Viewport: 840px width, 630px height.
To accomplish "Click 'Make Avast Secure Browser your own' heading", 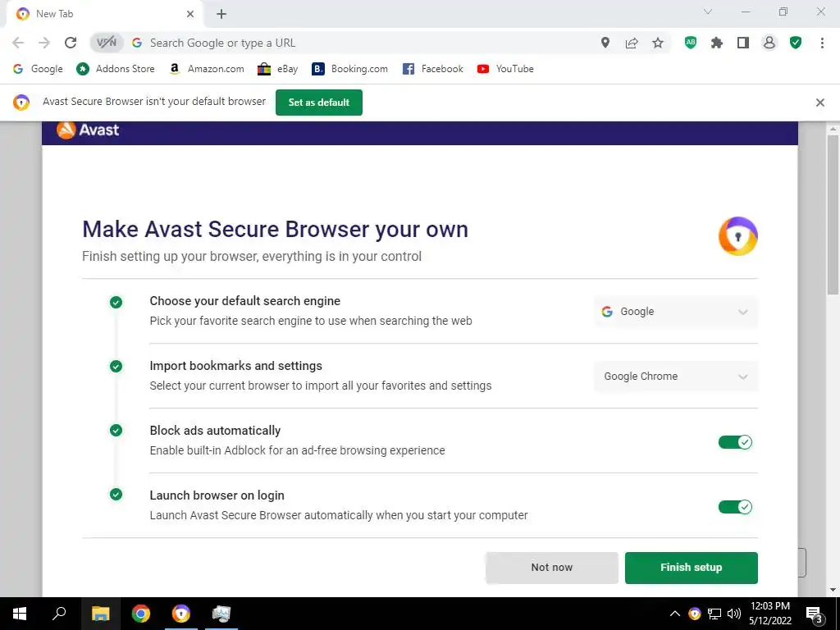I will [x=275, y=230].
